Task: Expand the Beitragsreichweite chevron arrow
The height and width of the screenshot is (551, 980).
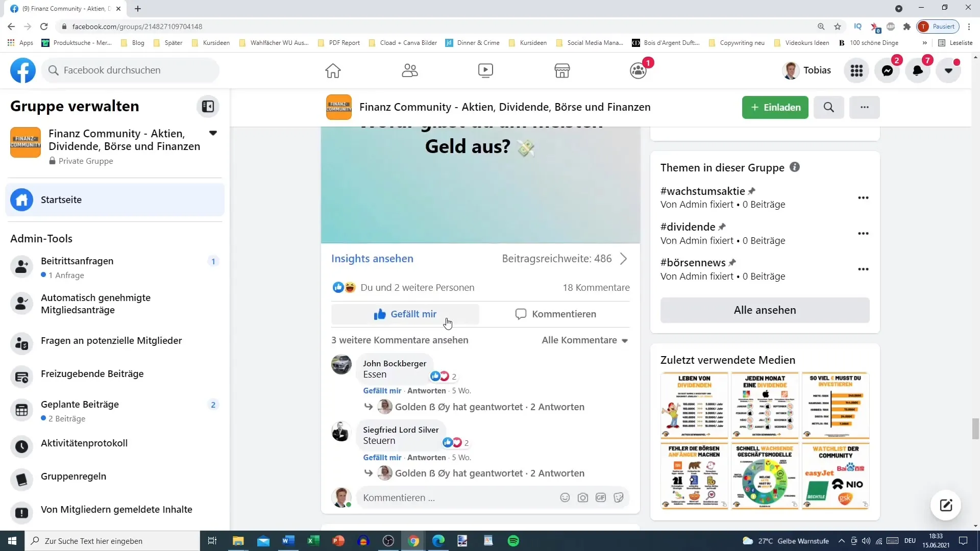Action: point(623,259)
